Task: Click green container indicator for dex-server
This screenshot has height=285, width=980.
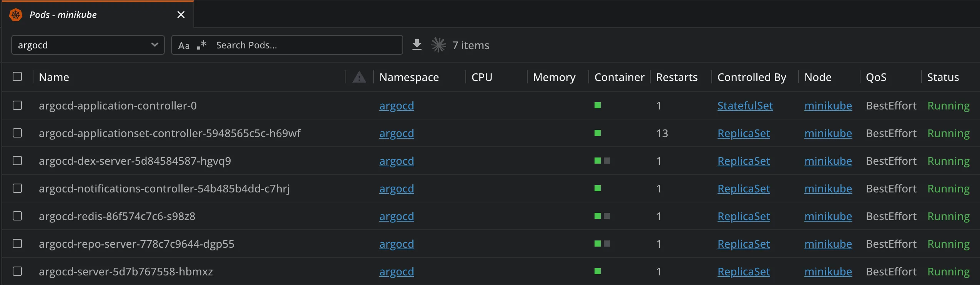Action: point(598,161)
